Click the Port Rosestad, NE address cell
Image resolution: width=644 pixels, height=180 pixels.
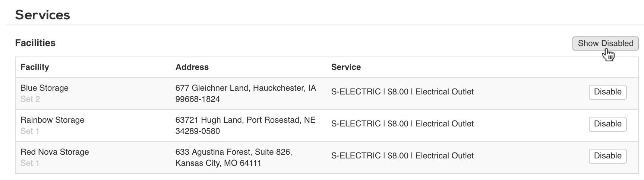click(x=245, y=126)
